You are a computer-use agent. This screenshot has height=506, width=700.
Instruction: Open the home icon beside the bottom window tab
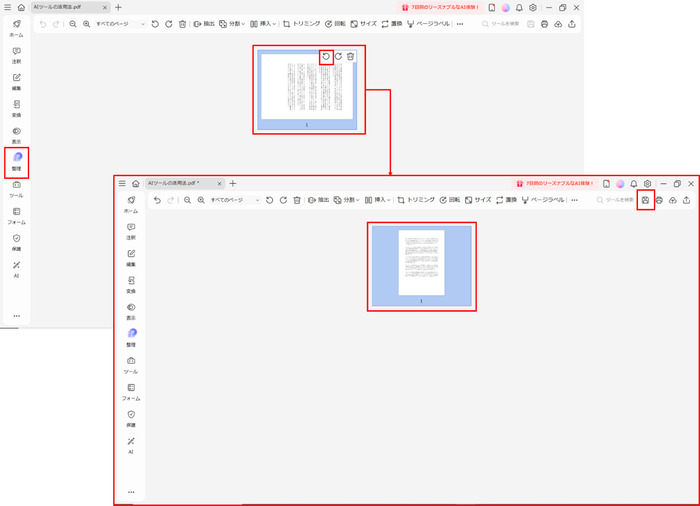tap(136, 184)
